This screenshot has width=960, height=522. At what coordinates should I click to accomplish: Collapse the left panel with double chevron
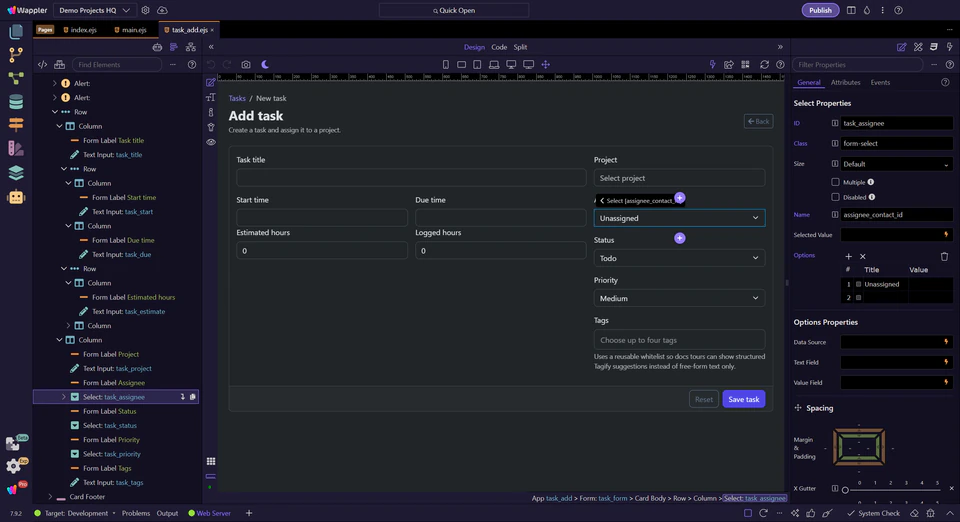coord(211,47)
